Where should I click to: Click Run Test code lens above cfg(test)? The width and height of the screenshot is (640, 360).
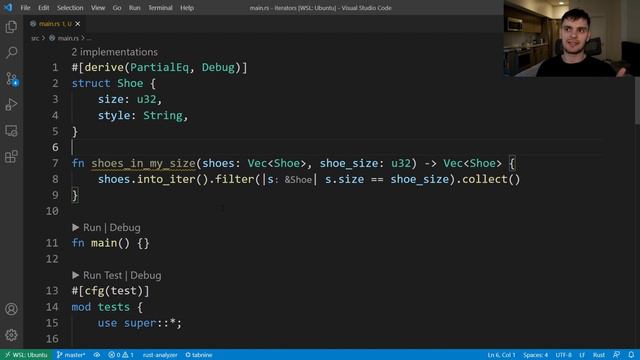click(x=102, y=275)
